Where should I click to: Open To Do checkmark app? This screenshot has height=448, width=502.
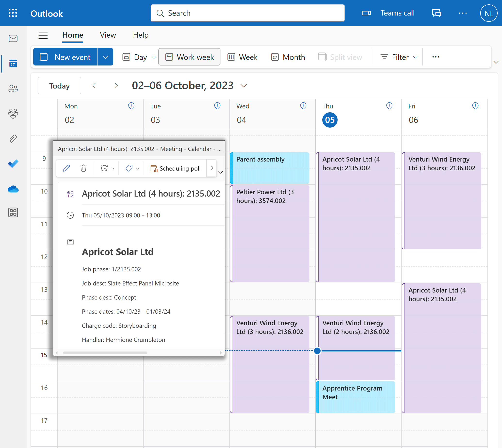coord(13,164)
